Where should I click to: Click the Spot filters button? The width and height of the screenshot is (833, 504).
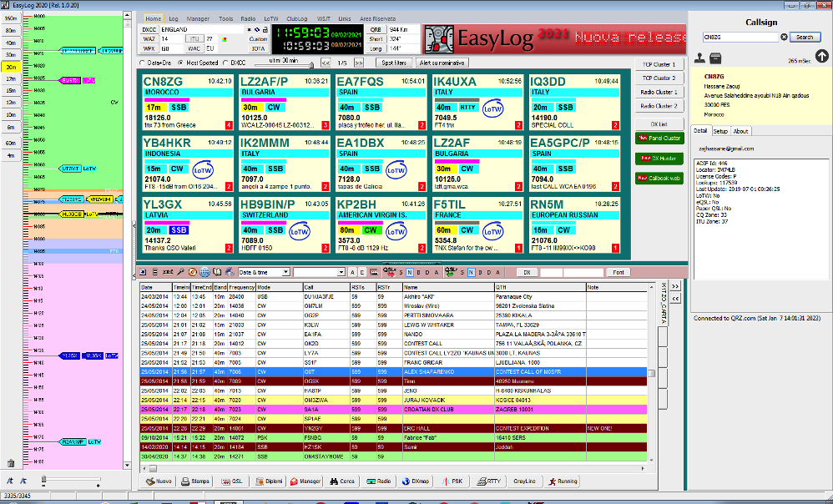(394, 63)
